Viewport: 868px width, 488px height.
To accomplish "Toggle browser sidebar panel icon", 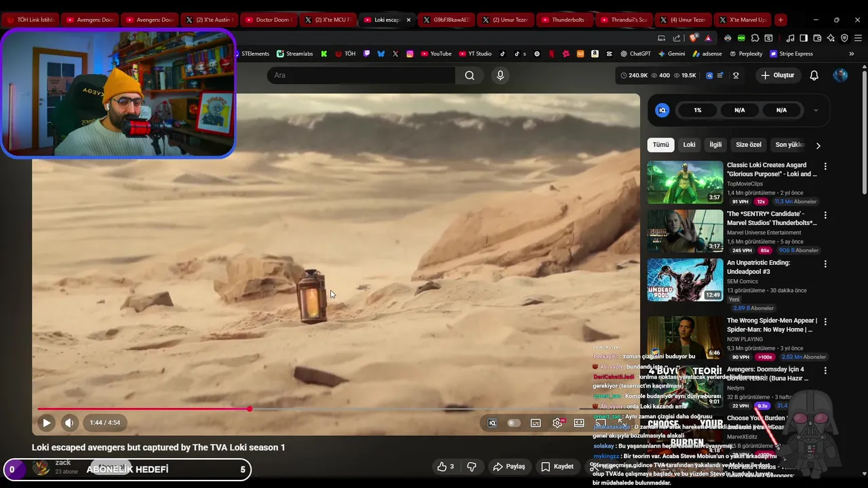I will 804,38.
